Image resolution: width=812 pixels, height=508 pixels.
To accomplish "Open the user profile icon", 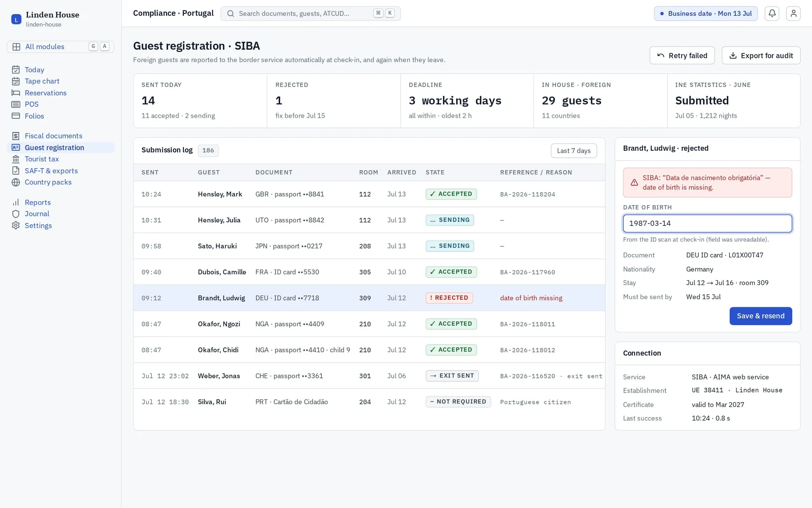I will [793, 13].
